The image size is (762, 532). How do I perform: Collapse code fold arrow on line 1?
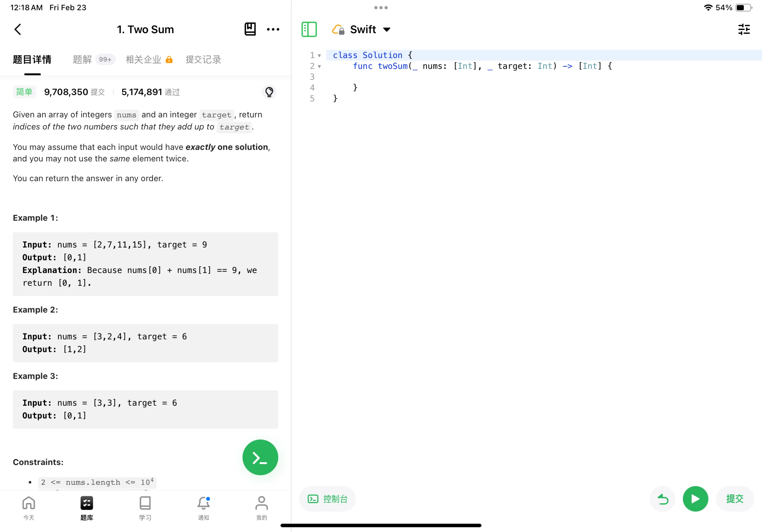pyautogui.click(x=319, y=55)
